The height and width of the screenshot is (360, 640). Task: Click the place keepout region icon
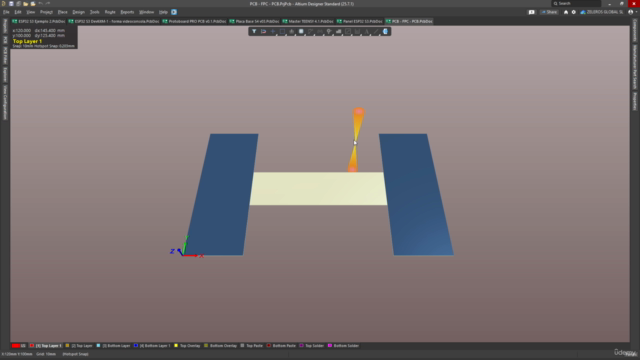tap(348, 31)
